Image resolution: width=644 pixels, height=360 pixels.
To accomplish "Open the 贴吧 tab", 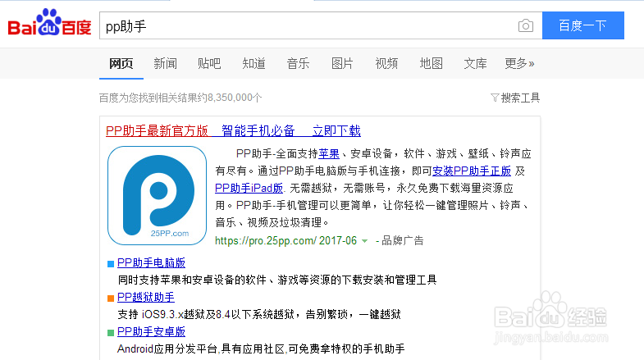I will 209,63.
